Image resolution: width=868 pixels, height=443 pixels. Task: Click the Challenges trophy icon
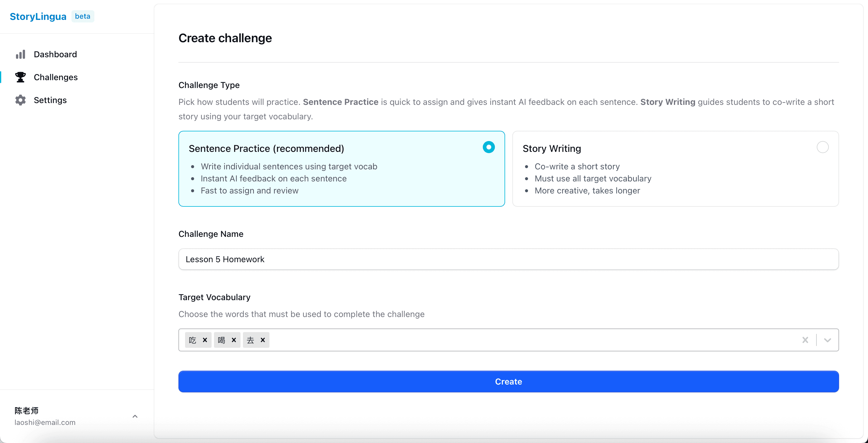click(20, 77)
